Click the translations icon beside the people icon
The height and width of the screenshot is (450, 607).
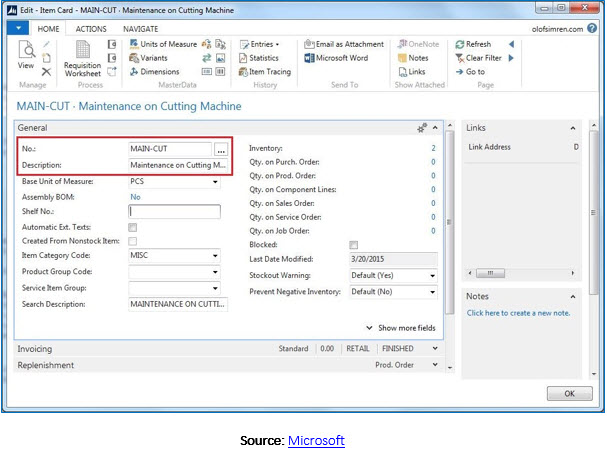tap(220, 44)
